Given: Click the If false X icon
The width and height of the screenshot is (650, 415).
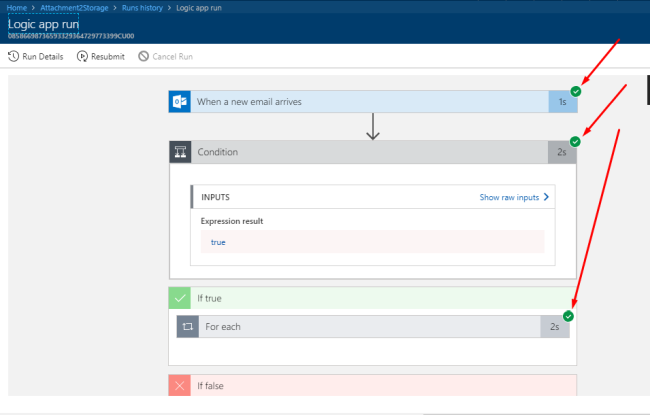Looking at the screenshot, I should tap(179, 386).
